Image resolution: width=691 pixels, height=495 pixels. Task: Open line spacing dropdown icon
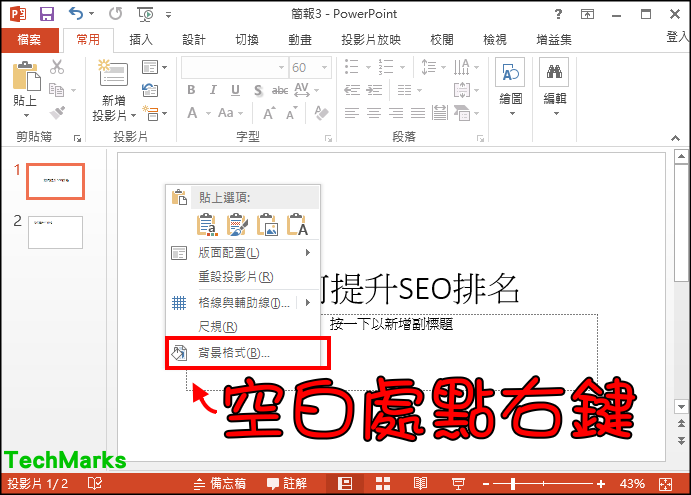click(x=433, y=67)
